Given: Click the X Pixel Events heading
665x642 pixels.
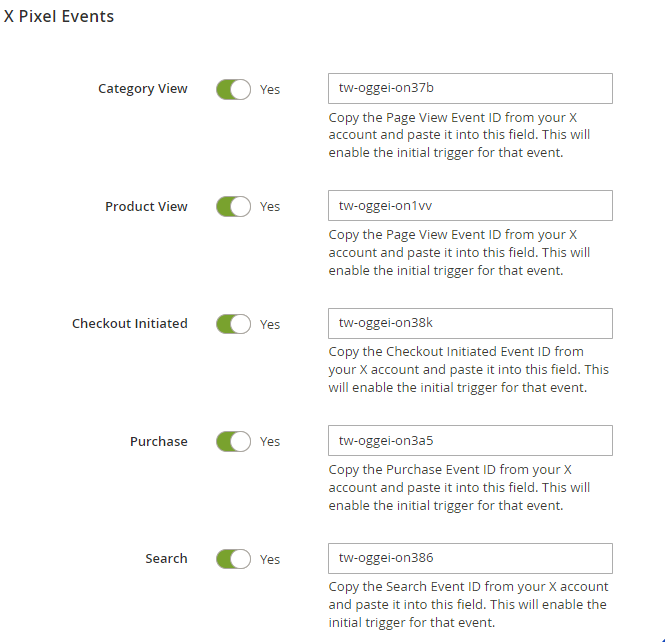Looking at the screenshot, I should tap(59, 16).
